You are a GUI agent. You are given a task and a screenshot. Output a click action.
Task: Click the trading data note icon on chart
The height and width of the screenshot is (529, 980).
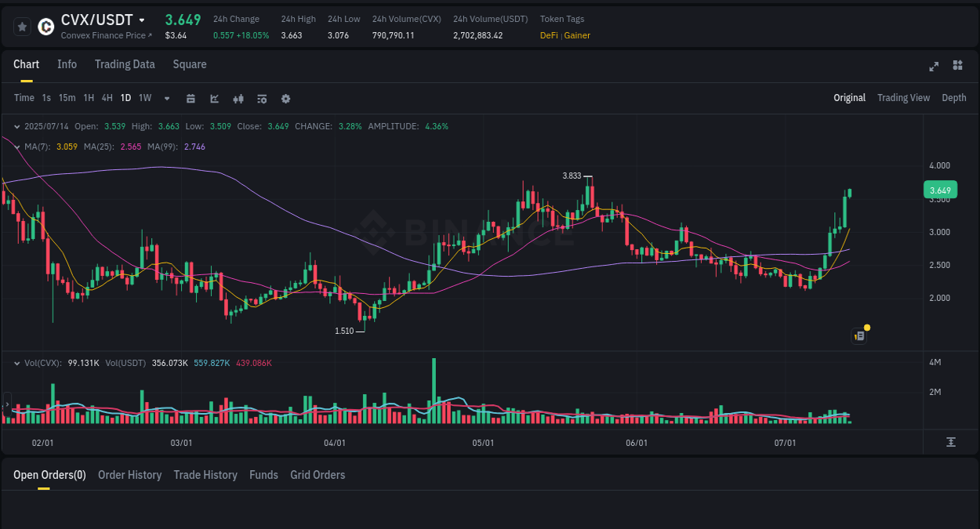coord(858,335)
